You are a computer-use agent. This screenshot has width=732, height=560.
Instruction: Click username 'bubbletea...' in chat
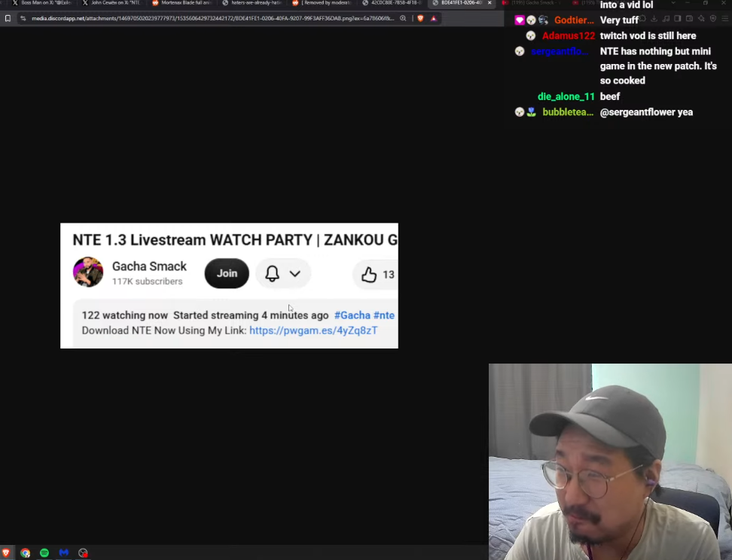tap(568, 112)
